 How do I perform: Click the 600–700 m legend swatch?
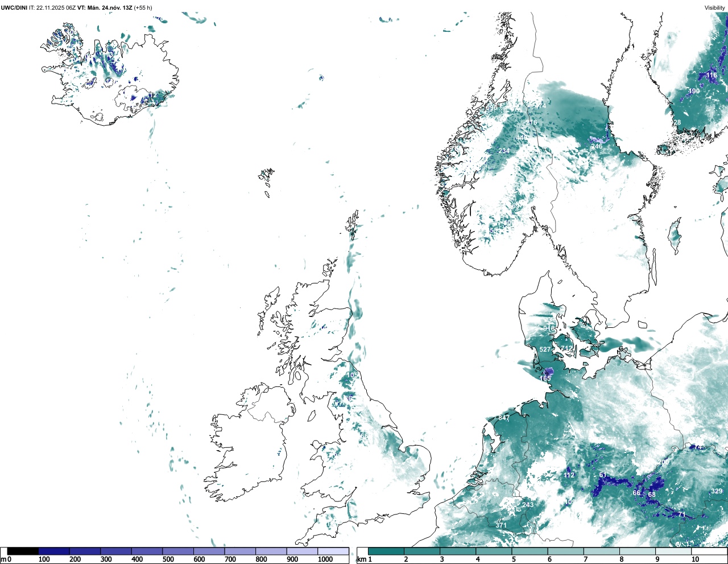point(209,551)
